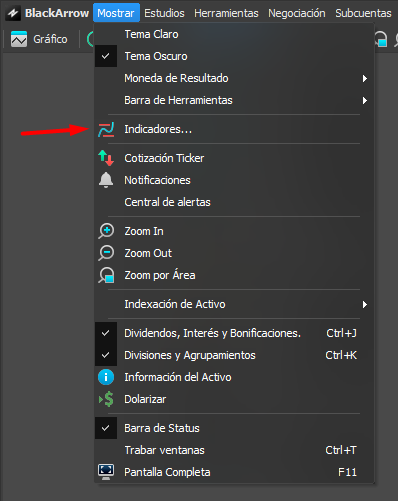
Task: Toggle Divisiones y Agrupamientos checkmark
Action: (x=106, y=355)
